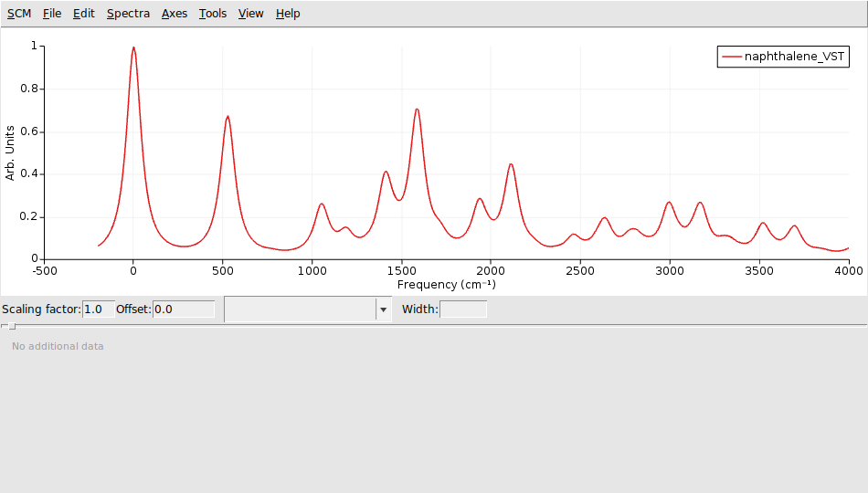Click the splitter handle above No additional data
Screen dimensions: 868x493
pyautogui.click(x=11, y=326)
